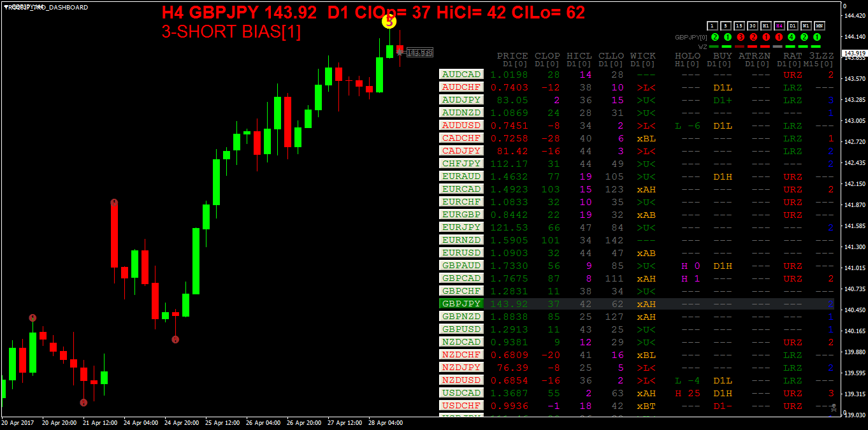Switch to the D1 timeframe button
Screen dimensions: 868x430
793,26
